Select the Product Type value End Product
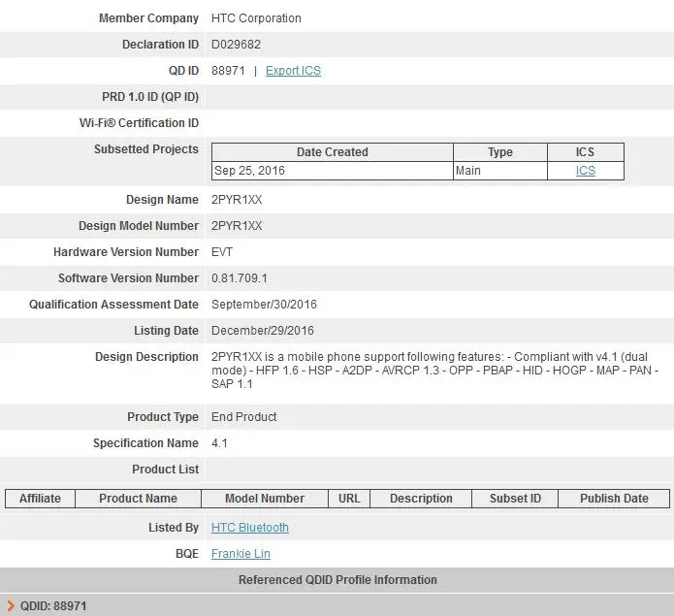 [x=243, y=417]
